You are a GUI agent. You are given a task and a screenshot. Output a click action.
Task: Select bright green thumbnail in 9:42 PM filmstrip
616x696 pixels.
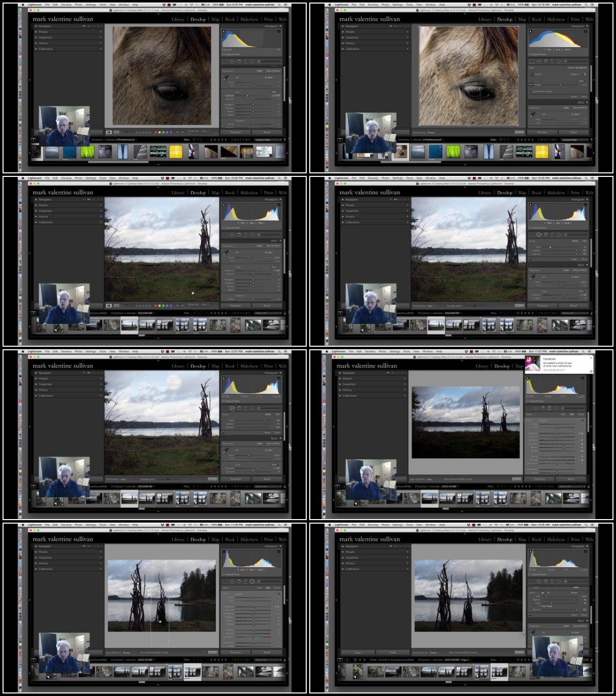coord(88,151)
